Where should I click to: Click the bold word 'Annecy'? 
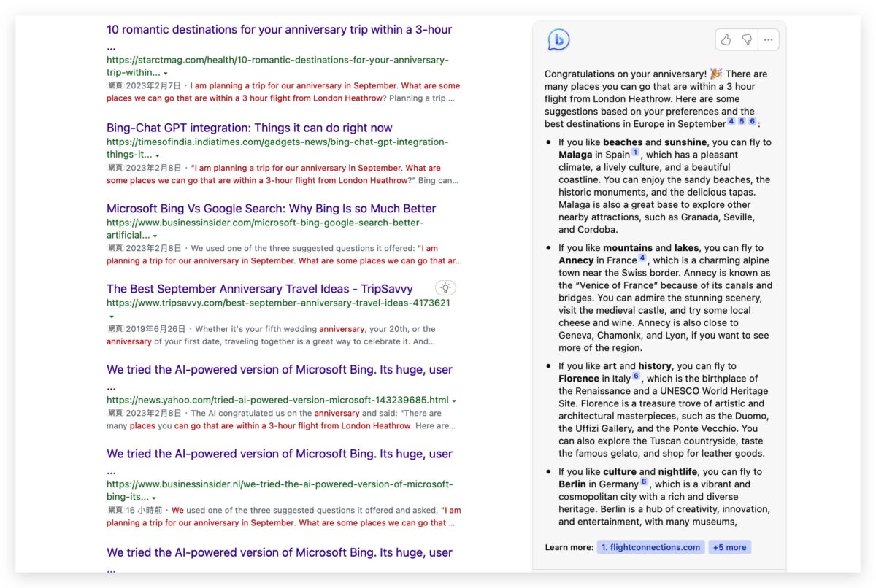pyautogui.click(x=576, y=260)
